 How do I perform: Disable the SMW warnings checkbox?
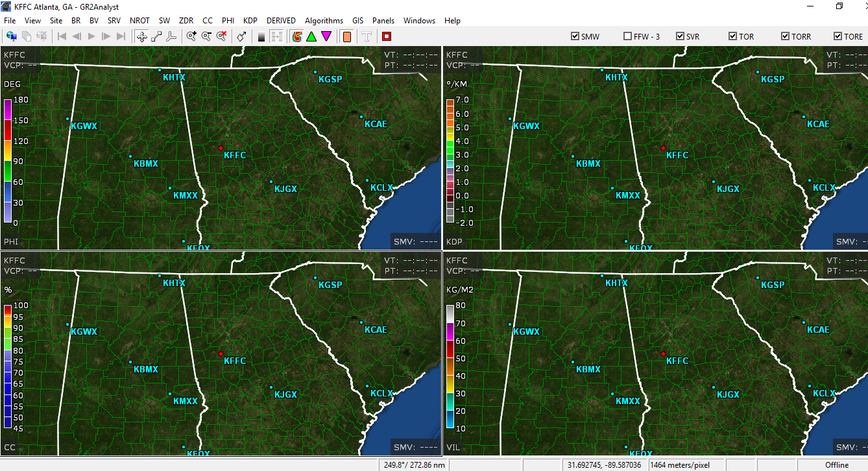[575, 36]
